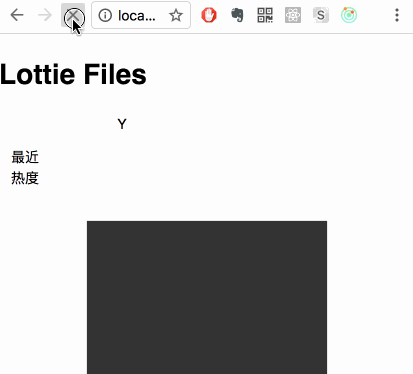Image resolution: width=413 pixels, height=374 pixels.
Task: Bookmark this page with the star icon
Action: [176, 15]
